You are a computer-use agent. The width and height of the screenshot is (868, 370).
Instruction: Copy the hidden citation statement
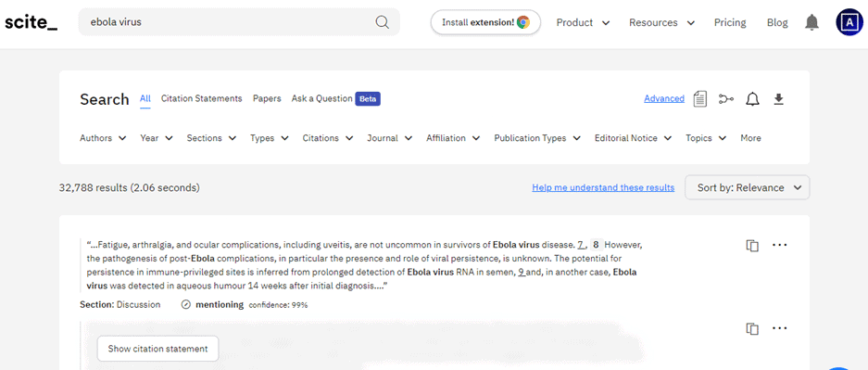click(752, 328)
